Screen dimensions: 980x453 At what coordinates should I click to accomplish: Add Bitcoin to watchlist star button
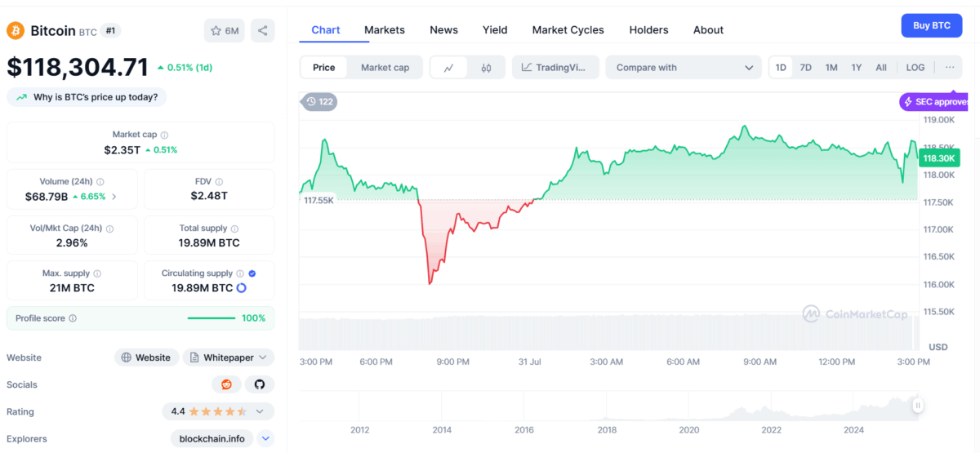(x=225, y=30)
